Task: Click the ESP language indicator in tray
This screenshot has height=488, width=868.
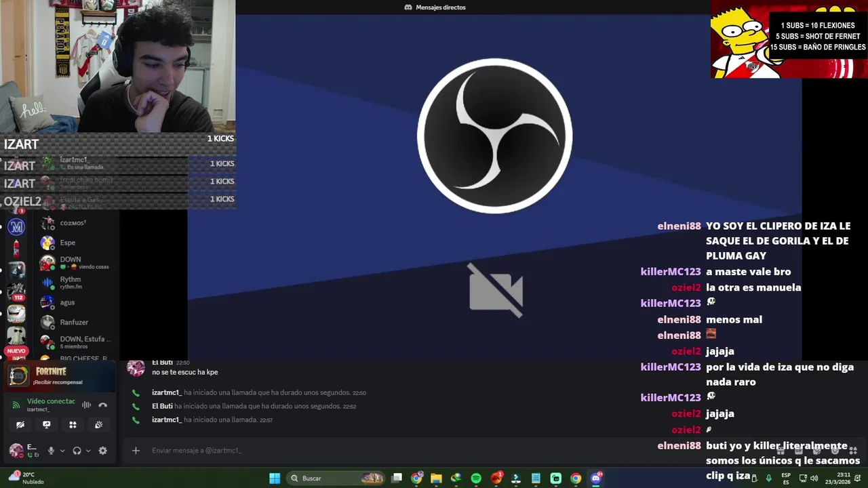Action: pyautogui.click(x=786, y=479)
